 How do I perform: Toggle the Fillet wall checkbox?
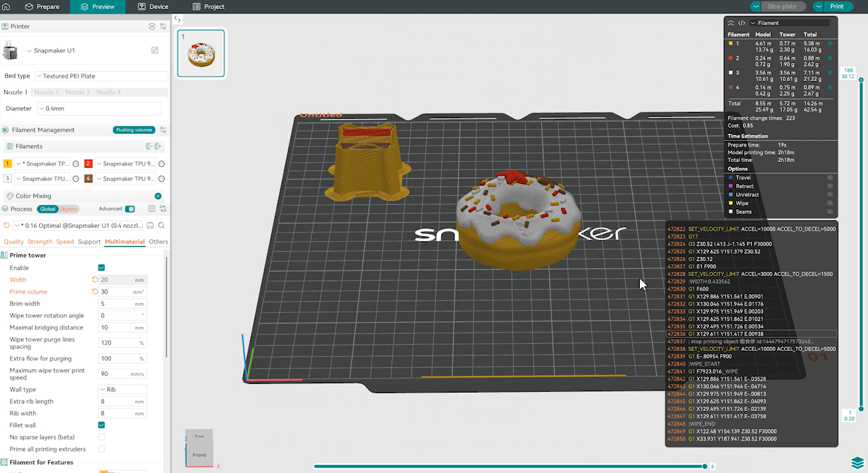pos(101,425)
